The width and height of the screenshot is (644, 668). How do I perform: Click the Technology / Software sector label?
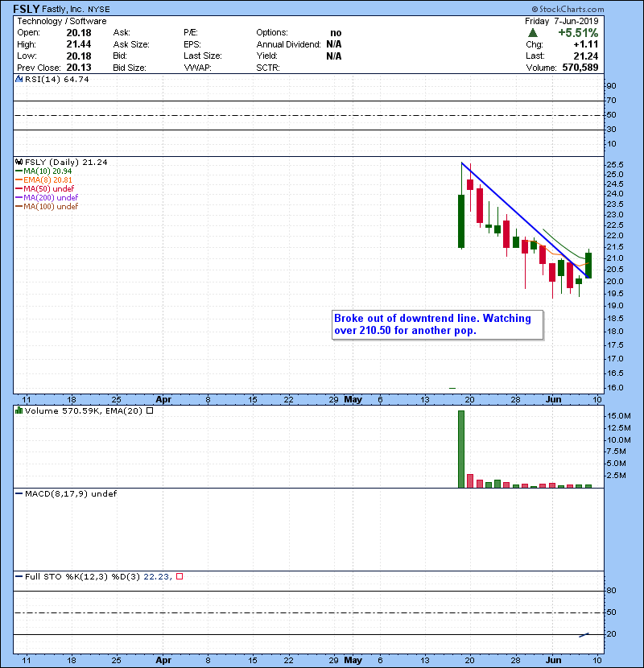(x=62, y=21)
